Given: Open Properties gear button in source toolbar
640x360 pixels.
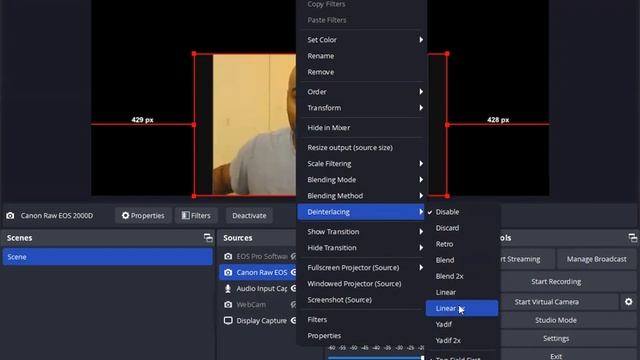Looking at the screenshot, I should (143, 216).
